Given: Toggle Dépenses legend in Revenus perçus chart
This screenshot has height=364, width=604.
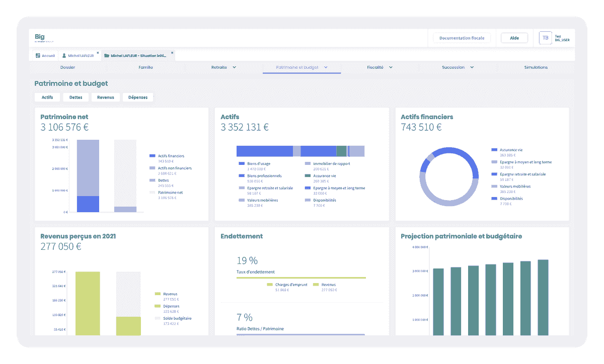Looking at the screenshot, I should 158,306.
